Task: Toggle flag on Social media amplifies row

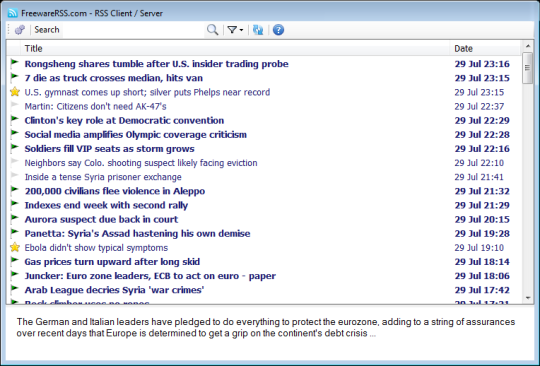Action: point(14,134)
